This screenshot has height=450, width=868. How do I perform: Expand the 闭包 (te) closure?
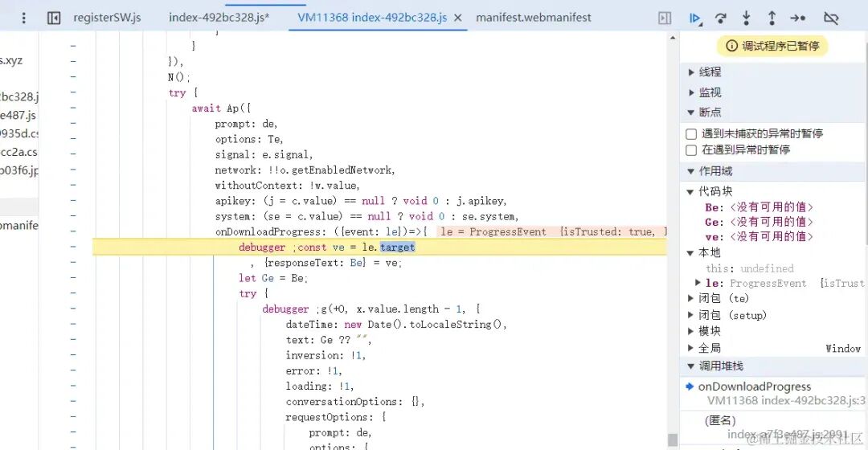[x=690, y=298]
